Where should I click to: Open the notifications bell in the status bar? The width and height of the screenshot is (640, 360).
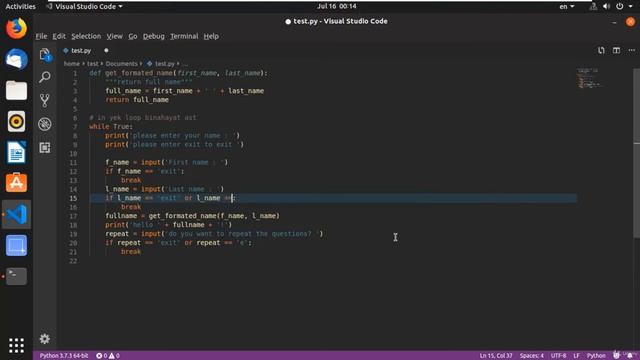point(630,356)
